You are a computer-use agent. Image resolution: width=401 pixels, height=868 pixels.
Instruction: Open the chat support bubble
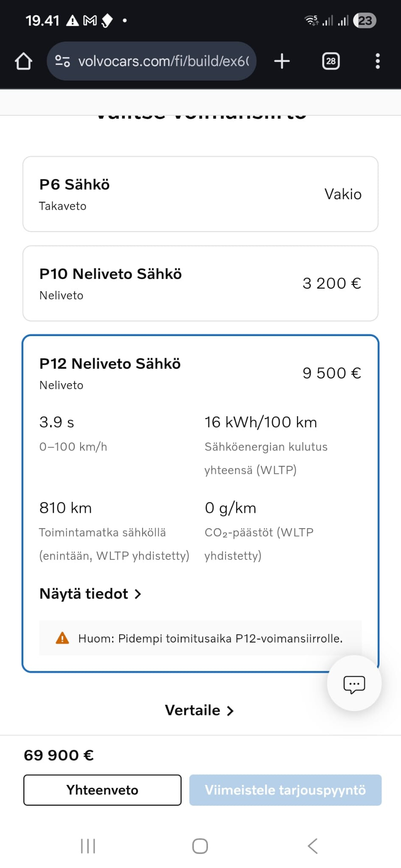click(x=354, y=683)
